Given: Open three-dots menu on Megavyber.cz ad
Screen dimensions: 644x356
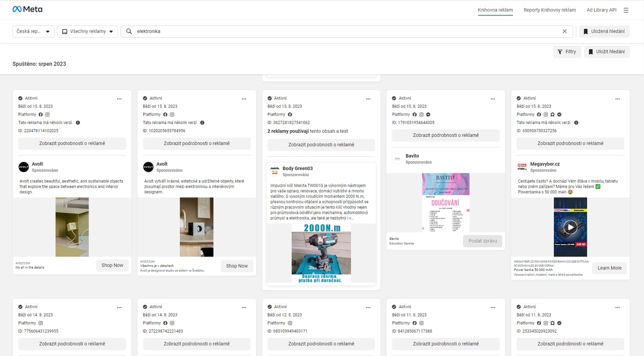Looking at the screenshot, I should pos(617,99).
